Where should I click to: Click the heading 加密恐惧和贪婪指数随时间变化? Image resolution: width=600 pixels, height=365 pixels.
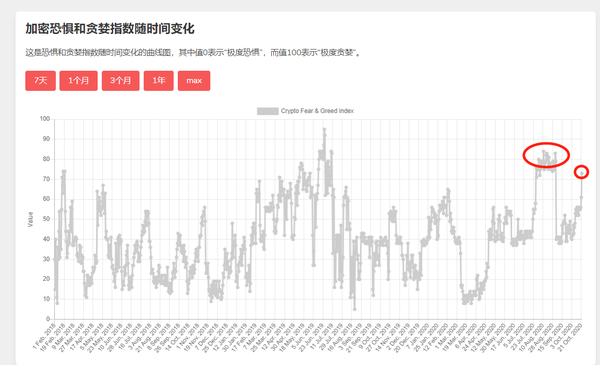coord(110,29)
